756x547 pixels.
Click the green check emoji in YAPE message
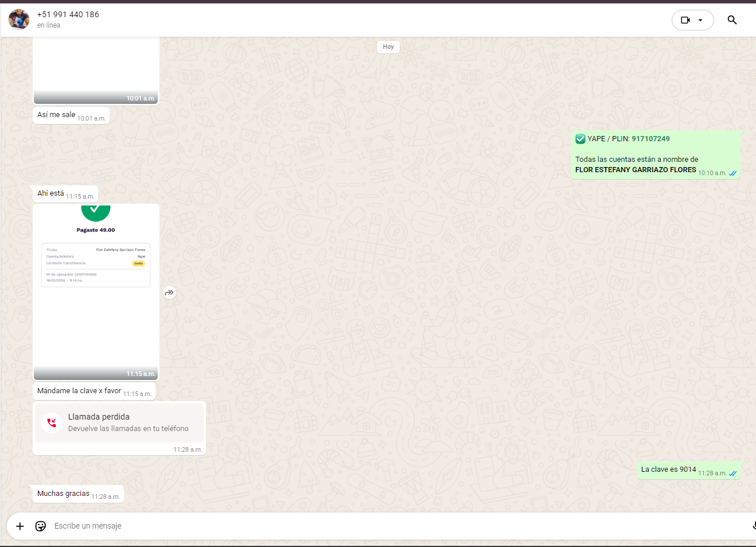pyautogui.click(x=580, y=139)
